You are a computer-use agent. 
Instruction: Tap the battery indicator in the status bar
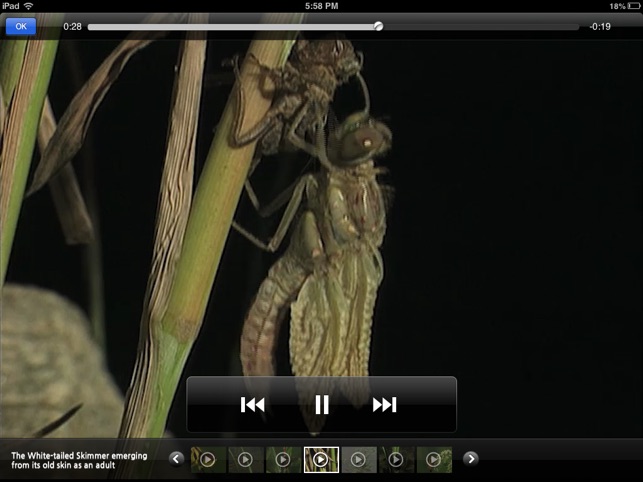click(634, 6)
